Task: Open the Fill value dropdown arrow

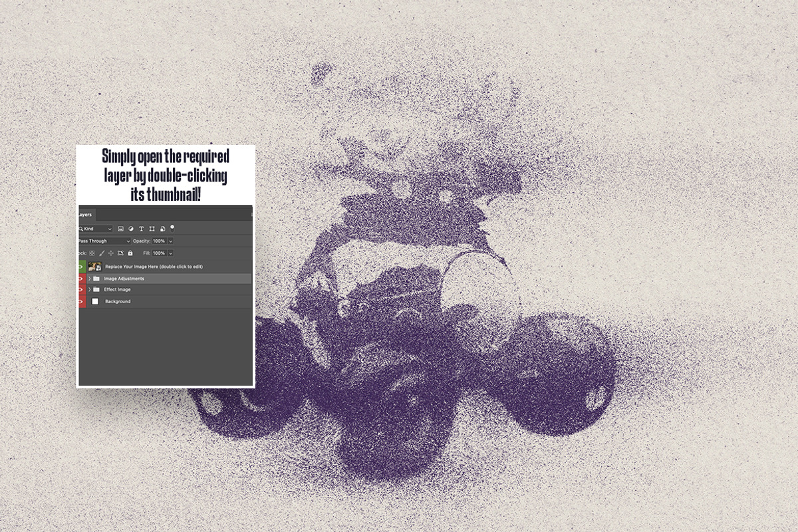Action: (x=171, y=253)
